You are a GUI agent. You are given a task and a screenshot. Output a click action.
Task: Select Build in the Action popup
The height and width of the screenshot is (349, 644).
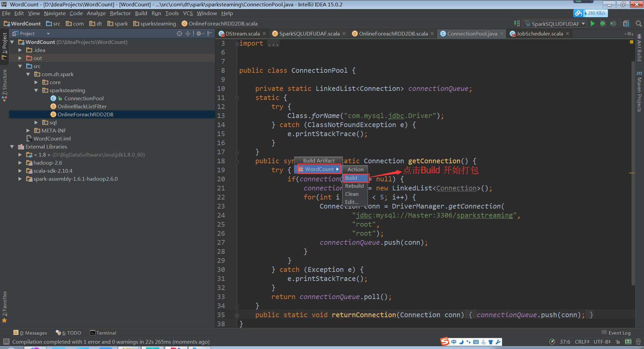pyautogui.click(x=356, y=178)
